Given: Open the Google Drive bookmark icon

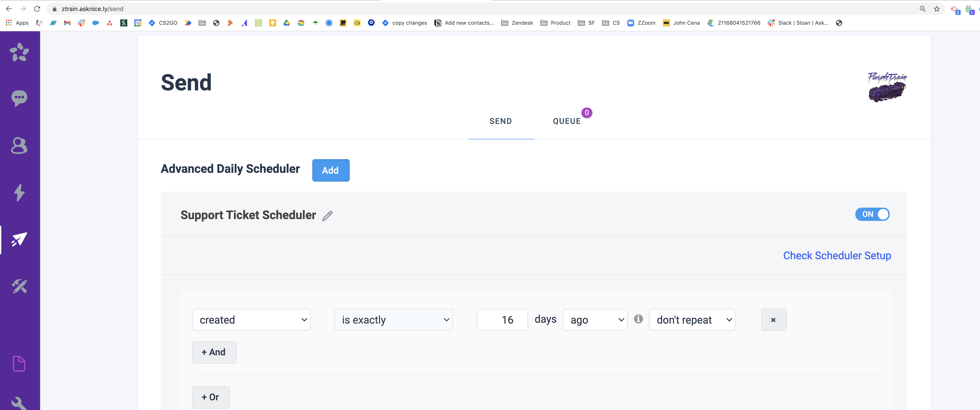Looking at the screenshot, I should click(x=287, y=23).
